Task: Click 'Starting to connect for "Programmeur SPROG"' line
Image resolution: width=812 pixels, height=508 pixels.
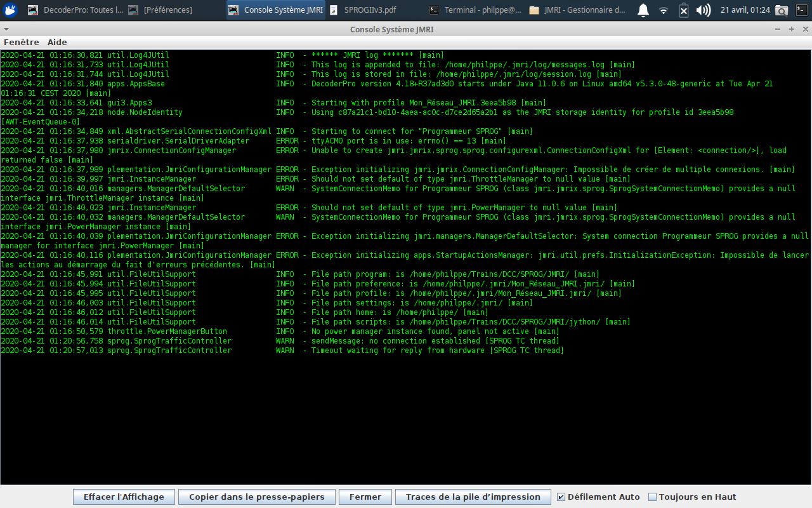Action: point(266,131)
